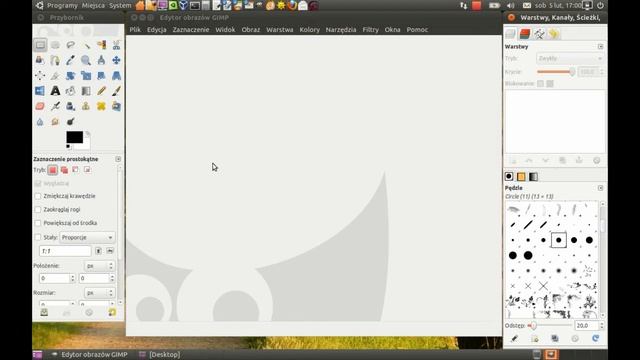
Task: Select the Color Picker tool
Action: (71, 60)
